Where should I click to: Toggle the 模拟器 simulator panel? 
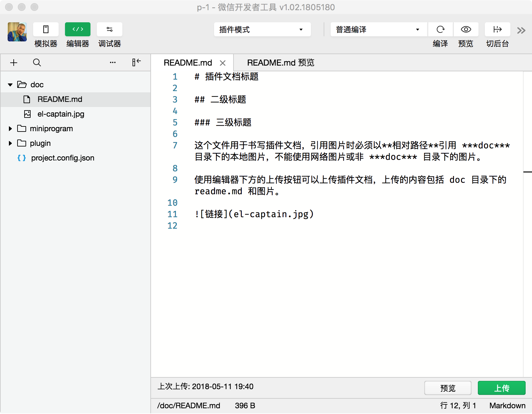tap(46, 30)
